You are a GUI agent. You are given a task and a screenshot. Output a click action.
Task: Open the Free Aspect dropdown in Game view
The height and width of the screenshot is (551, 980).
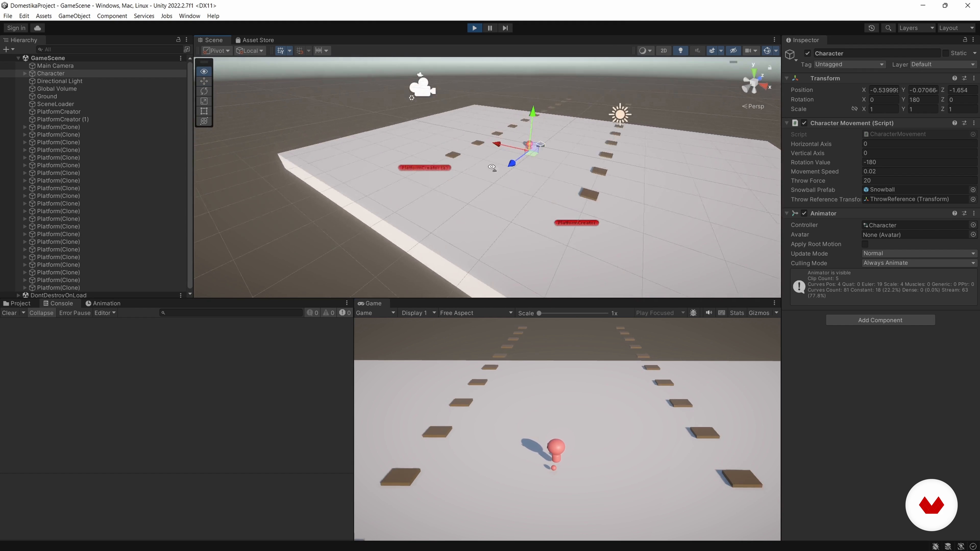[x=476, y=312]
